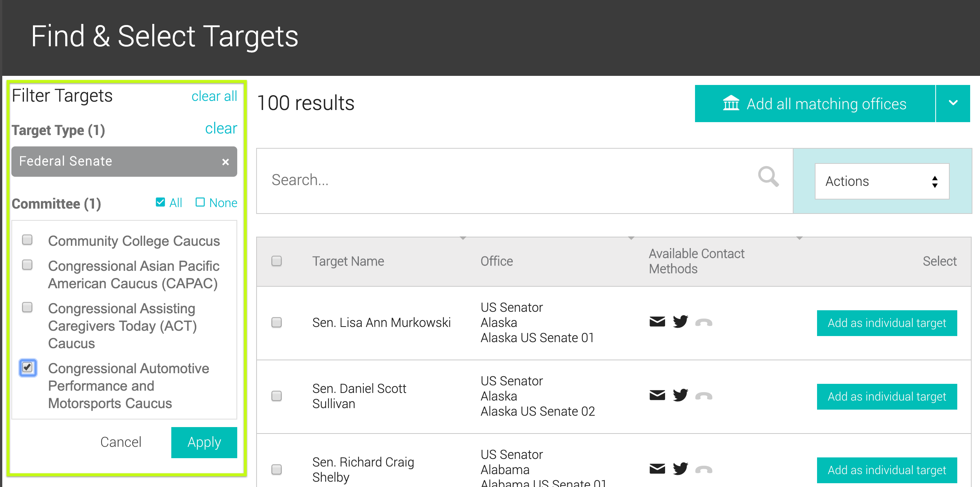Screen dimensions: 980x487
Task: Add Sen. Richard Craig Shelby as individual target
Action: click(x=887, y=470)
